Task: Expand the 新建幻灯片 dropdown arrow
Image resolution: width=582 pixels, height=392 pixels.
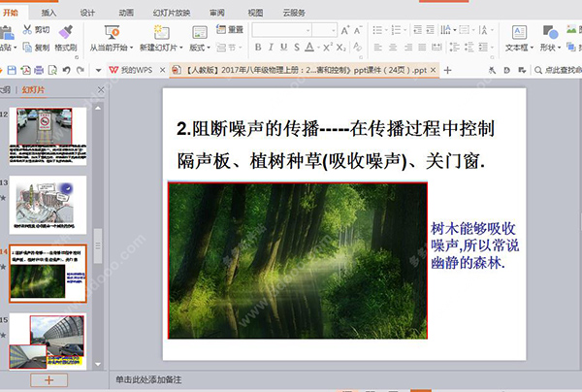Action: click(181, 48)
